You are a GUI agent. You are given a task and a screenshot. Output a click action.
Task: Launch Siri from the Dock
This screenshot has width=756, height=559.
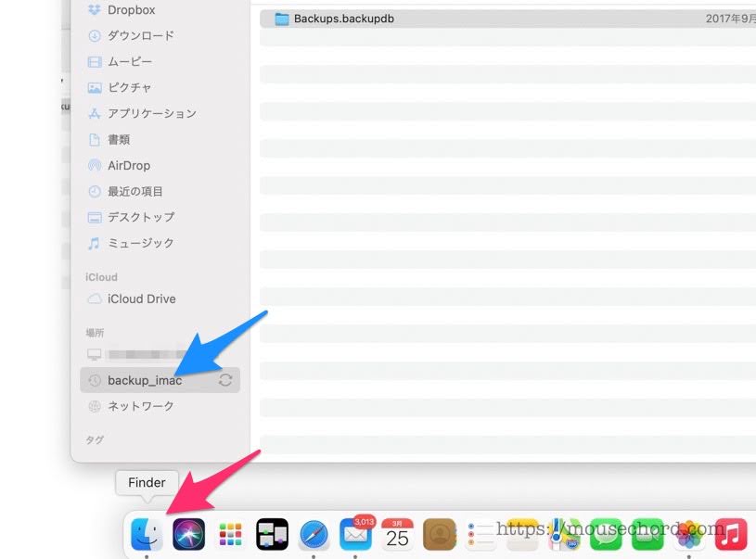(x=188, y=534)
